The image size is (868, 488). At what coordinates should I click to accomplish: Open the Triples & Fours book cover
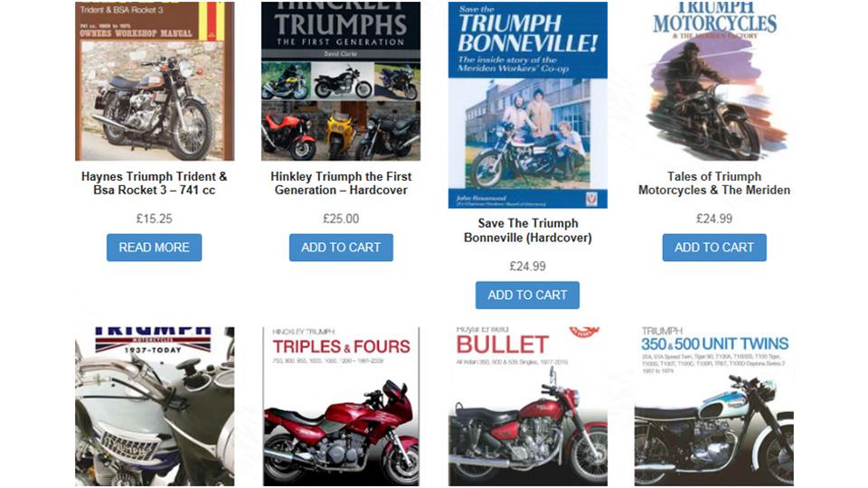click(x=341, y=406)
